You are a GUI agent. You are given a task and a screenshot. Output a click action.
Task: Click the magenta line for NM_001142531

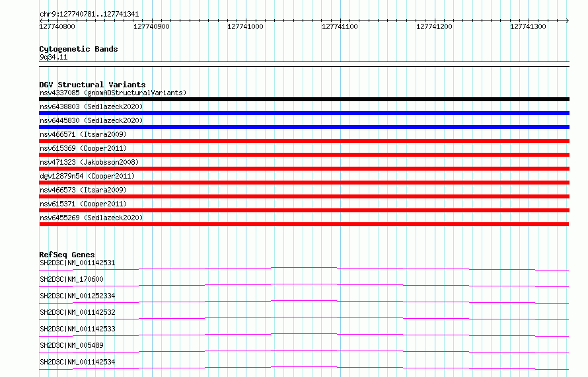click(304, 269)
